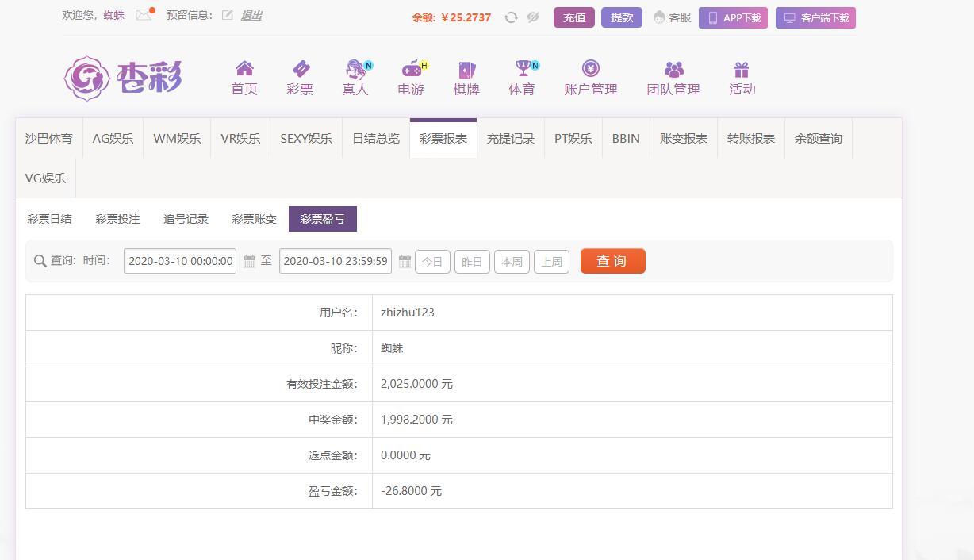The image size is (974, 560).
Task: Click the search magnifier icon
Action: click(x=40, y=261)
